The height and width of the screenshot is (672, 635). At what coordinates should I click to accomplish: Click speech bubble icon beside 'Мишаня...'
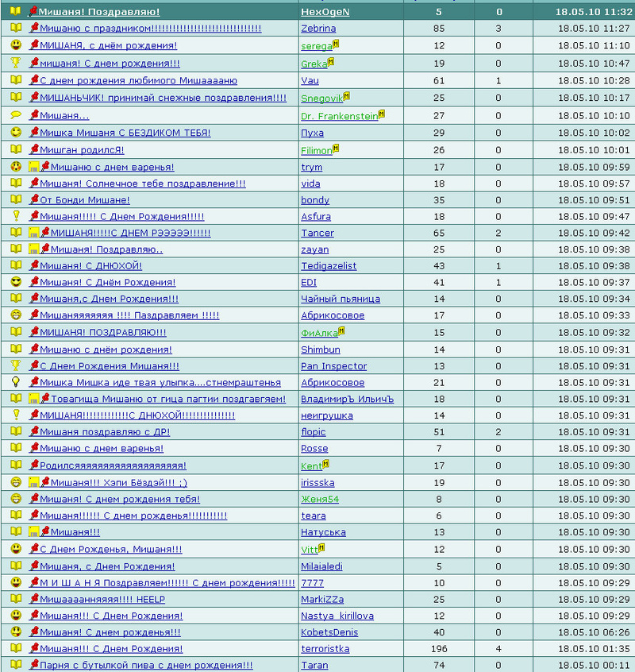point(16,115)
